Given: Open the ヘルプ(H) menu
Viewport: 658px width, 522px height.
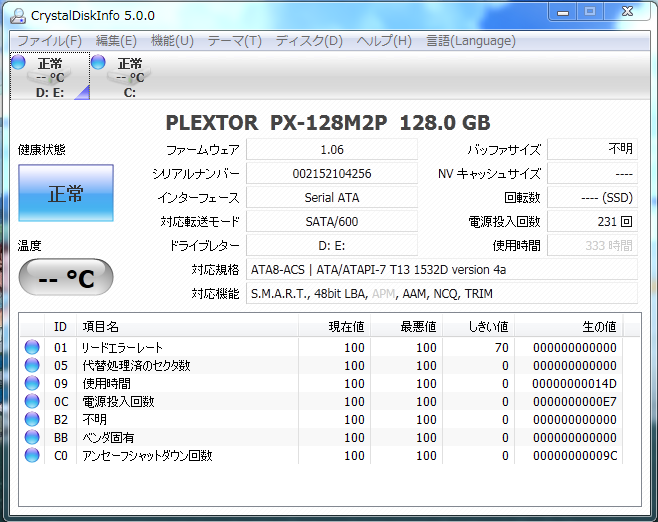Looking at the screenshot, I should point(384,41).
